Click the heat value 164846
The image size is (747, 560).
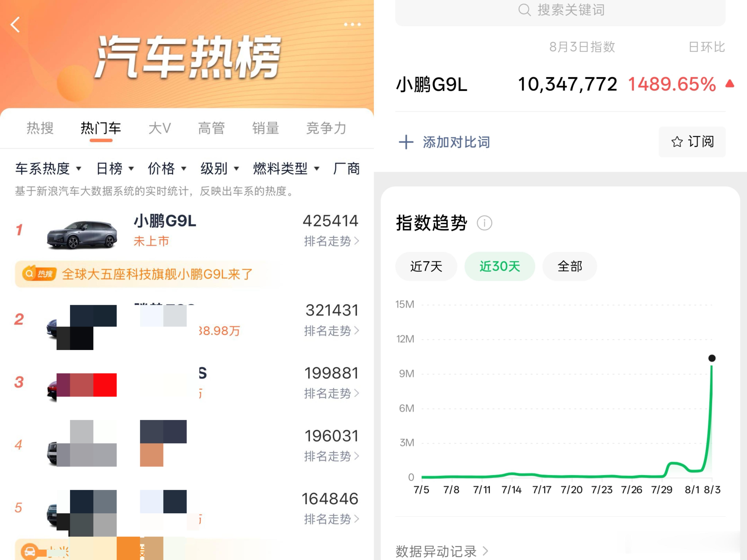coord(330,499)
